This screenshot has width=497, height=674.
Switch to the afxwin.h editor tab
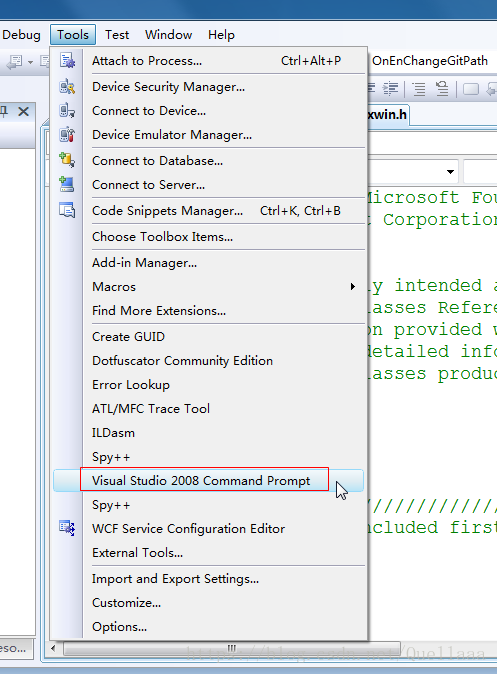387,115
